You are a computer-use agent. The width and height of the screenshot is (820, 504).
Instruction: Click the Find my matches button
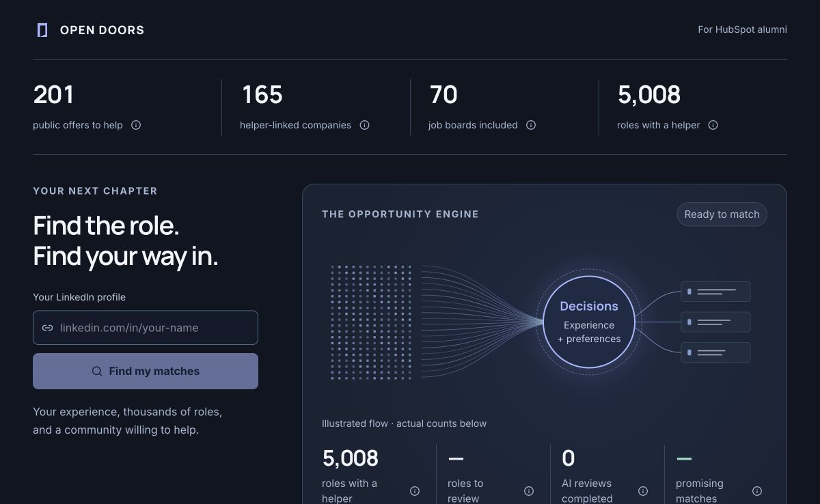(146, 371)
